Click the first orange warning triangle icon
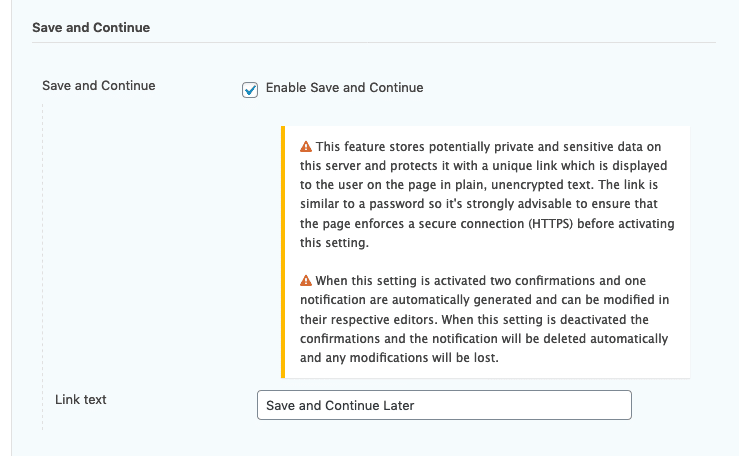739x456 pixels. pos(306,147)
